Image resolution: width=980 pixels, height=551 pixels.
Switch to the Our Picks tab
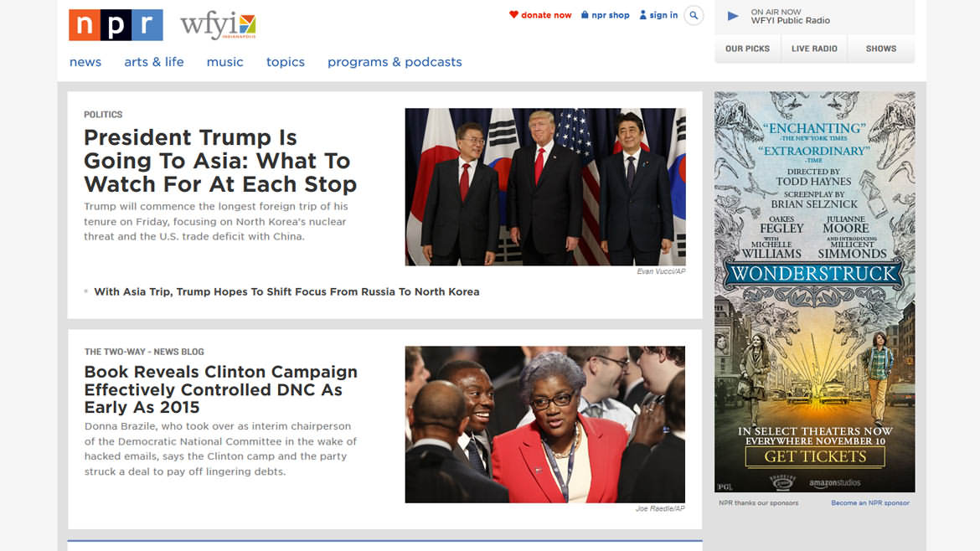click(x=747, y=49)
